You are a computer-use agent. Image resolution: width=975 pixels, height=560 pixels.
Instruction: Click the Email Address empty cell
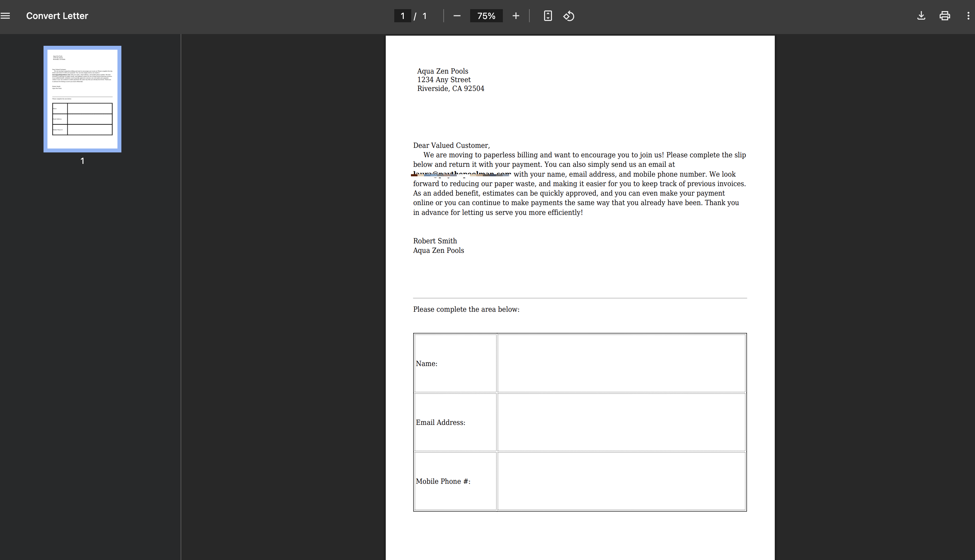(x=621, y=422)
